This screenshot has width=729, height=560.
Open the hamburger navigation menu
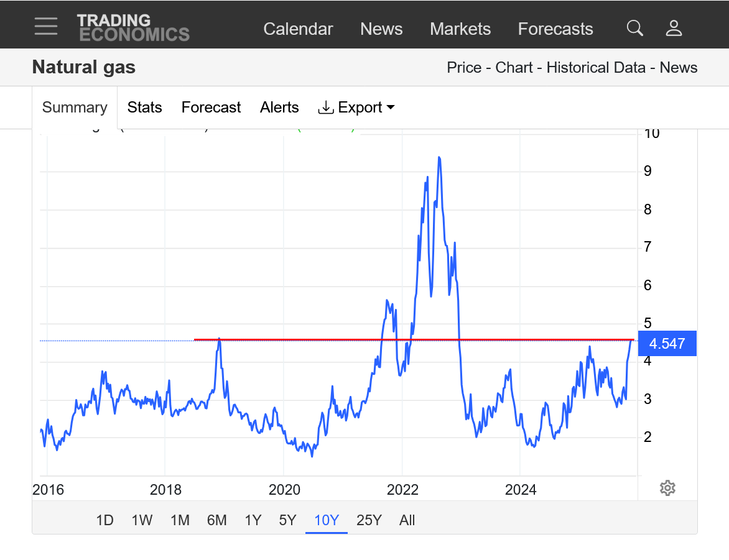coord(46,27)
